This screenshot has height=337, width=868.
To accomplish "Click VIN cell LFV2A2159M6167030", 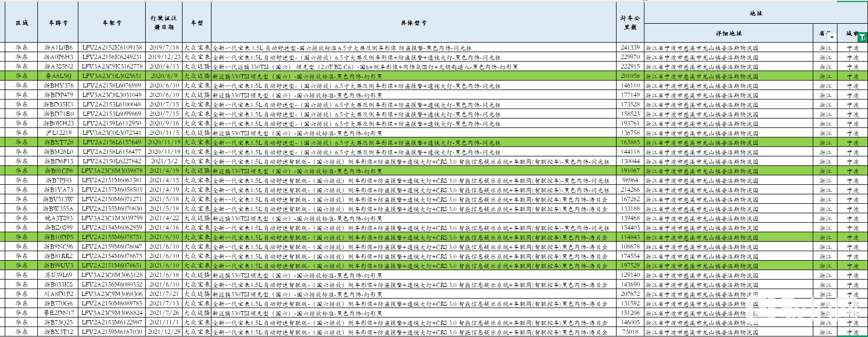I will click(112, 332).
